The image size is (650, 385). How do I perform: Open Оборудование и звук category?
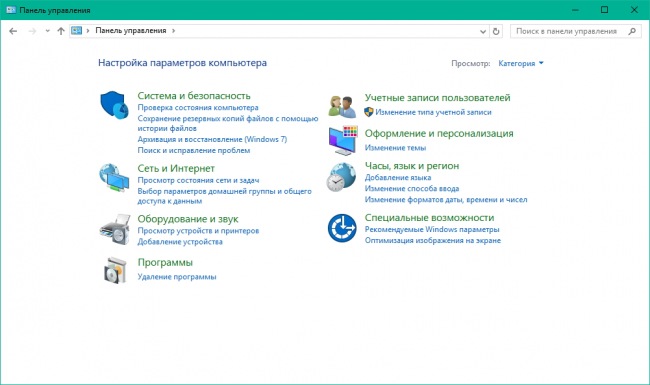pos(188,219)
